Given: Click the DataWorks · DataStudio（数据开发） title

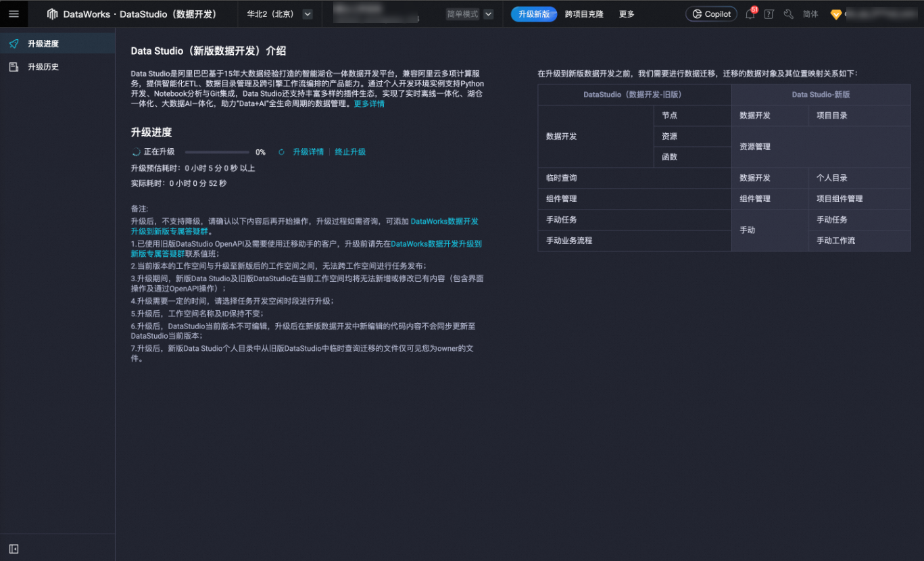Looking at the screenshot, I should (140, 14).
